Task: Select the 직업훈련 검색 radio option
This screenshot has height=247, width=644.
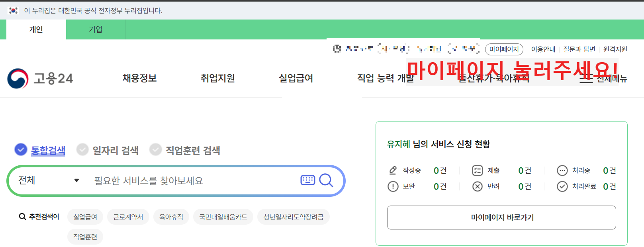Action: point(185,150)
